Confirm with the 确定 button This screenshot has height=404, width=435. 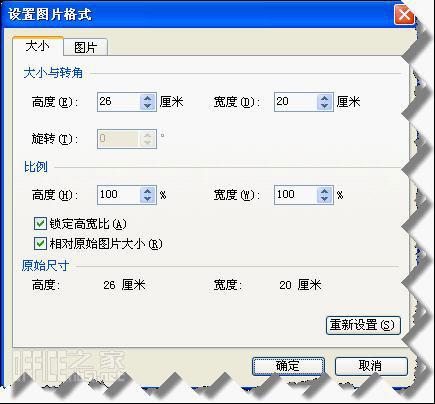pyautogui.click(x=288, y=366)
